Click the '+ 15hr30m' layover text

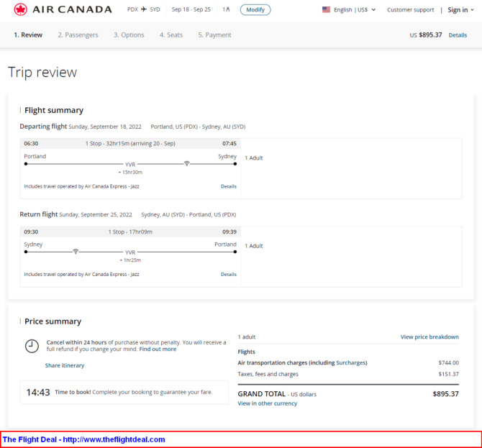point(130,172)
